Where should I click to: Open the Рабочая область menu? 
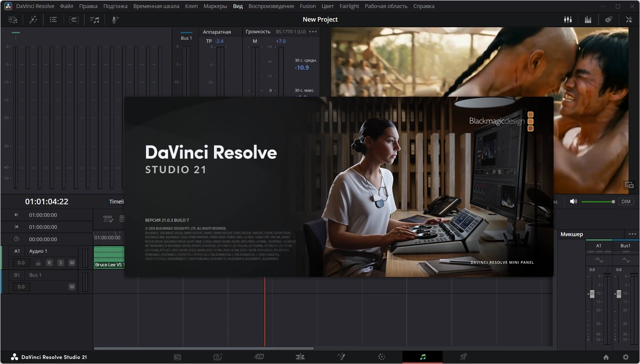(386, 6)
